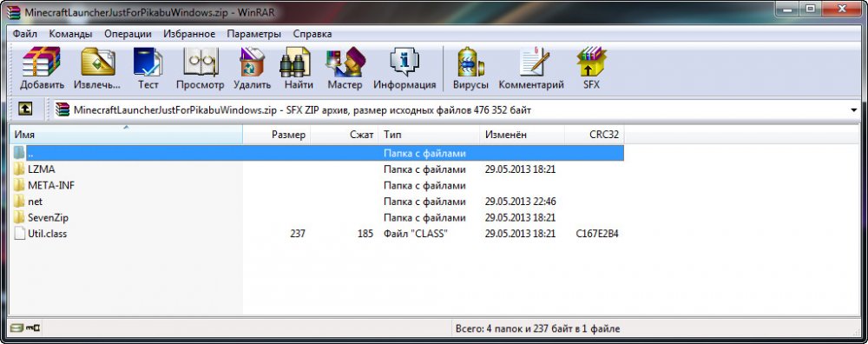The width and height of the screenshot is (868, 344).
Task: Open the Просмотр (View) tool
Action: [x=201, y=62]
